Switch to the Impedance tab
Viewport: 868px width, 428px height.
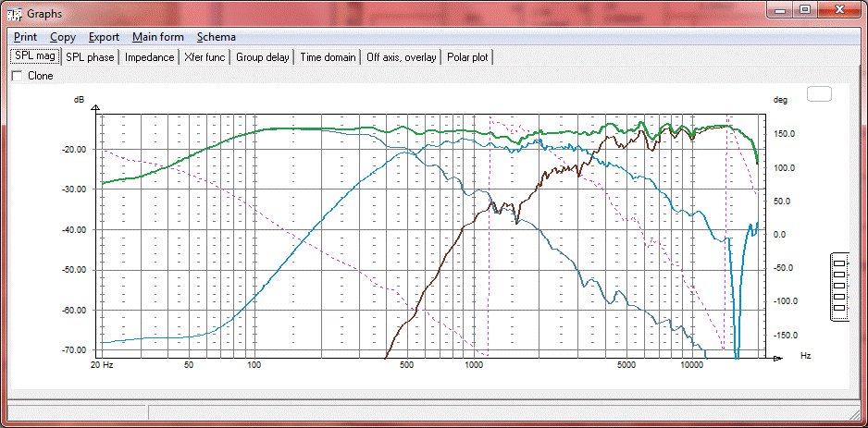click(x=150, y=57)
